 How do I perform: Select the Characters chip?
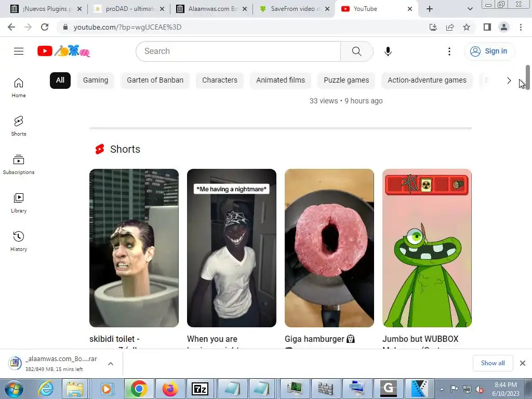(x=220, y=81)
